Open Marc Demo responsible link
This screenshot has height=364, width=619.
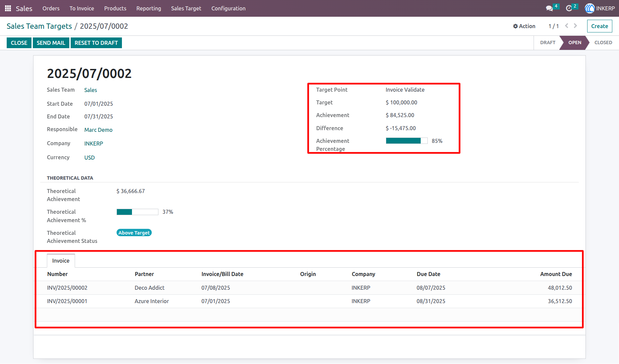pos(98,130)
